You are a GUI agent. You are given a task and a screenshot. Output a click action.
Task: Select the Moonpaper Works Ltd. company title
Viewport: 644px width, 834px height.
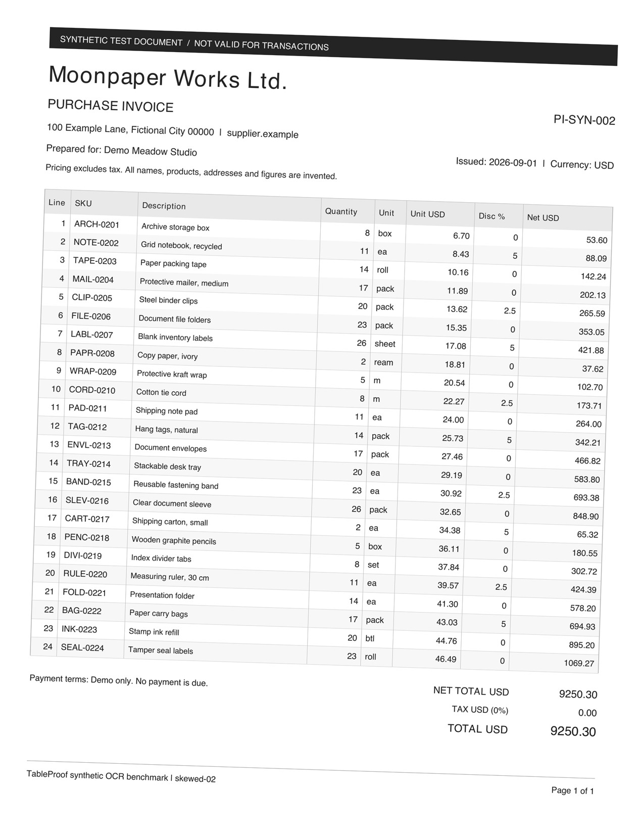pos(168,78)
